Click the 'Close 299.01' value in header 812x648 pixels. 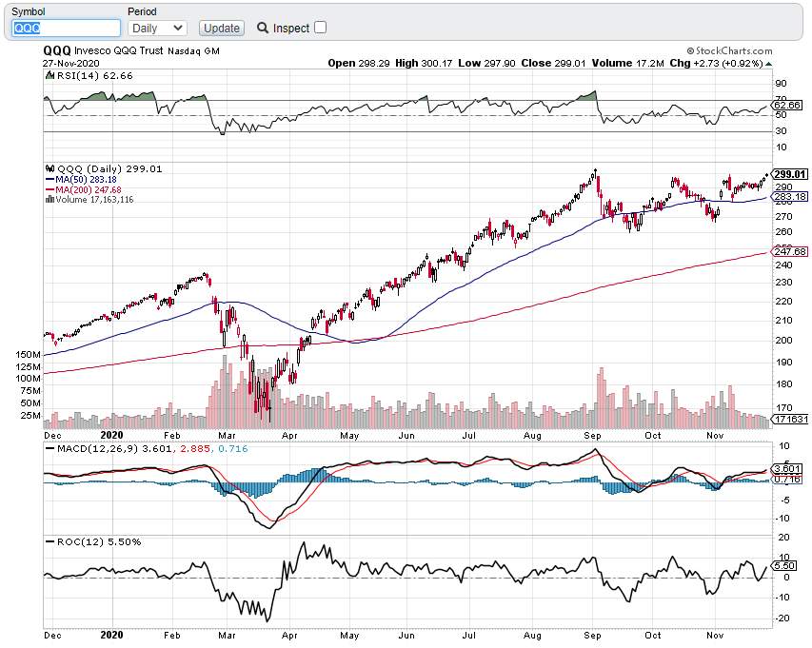point(553,63)
